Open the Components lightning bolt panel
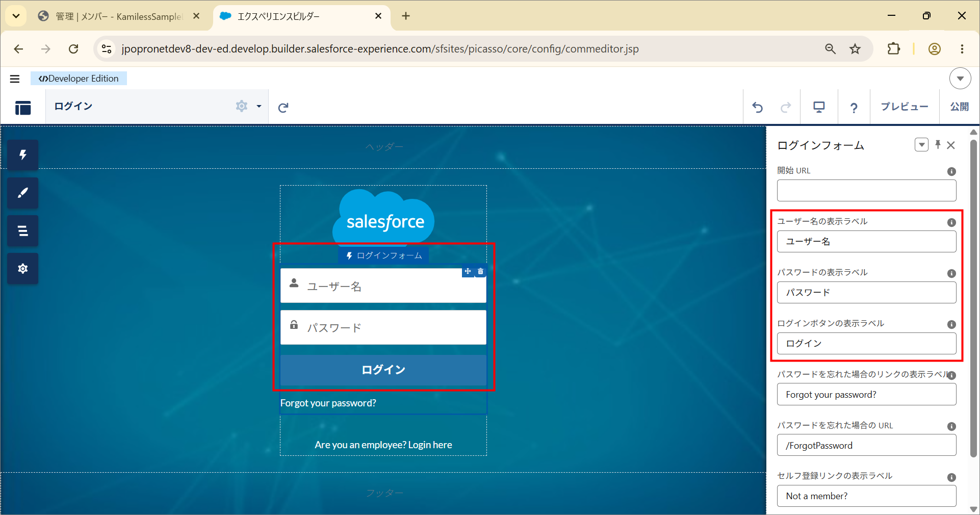Image resolution: width=980 pixels, height=515 pixels. click(22, 155)
